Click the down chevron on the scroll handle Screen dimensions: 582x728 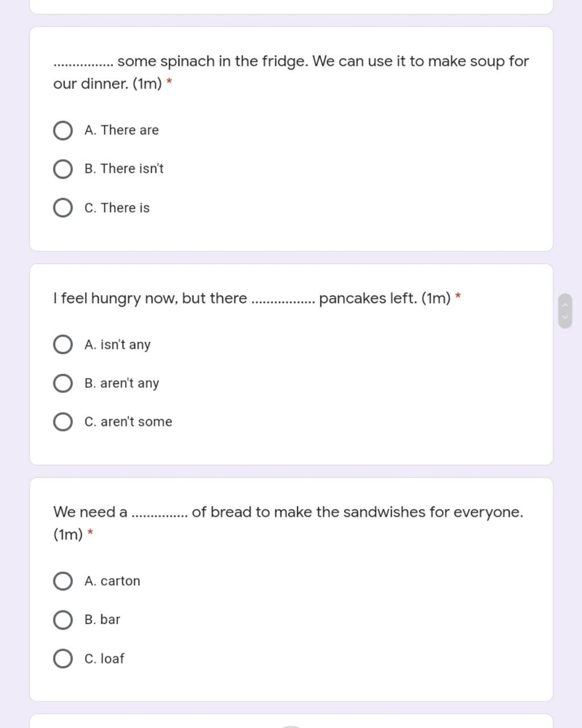565,317
